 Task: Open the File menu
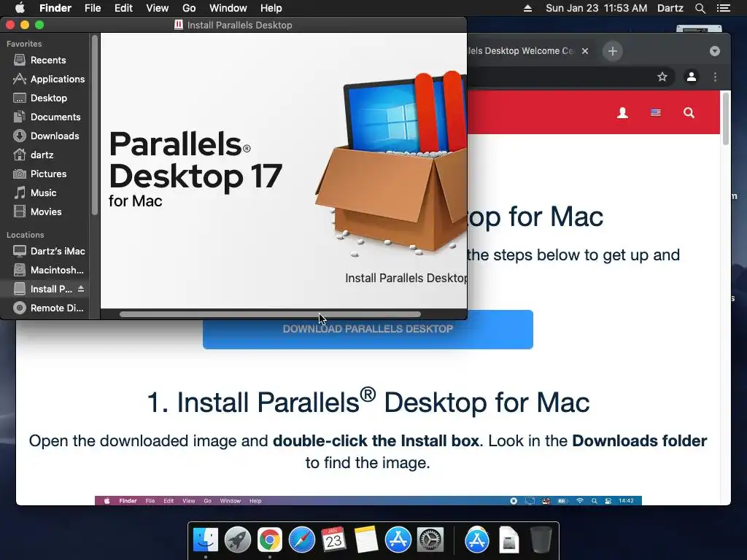(93, 8)
